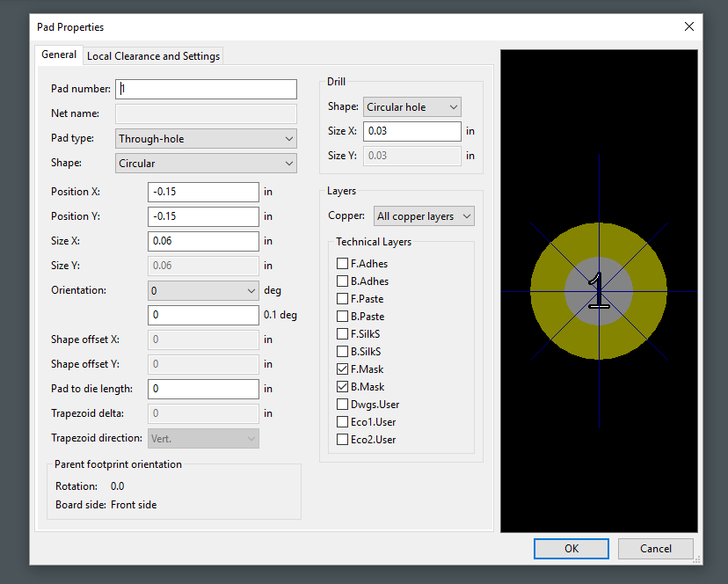Tick the B.Paste layer checkbox
The width and height of the screenshot is (728, 584).
point(343,317)
